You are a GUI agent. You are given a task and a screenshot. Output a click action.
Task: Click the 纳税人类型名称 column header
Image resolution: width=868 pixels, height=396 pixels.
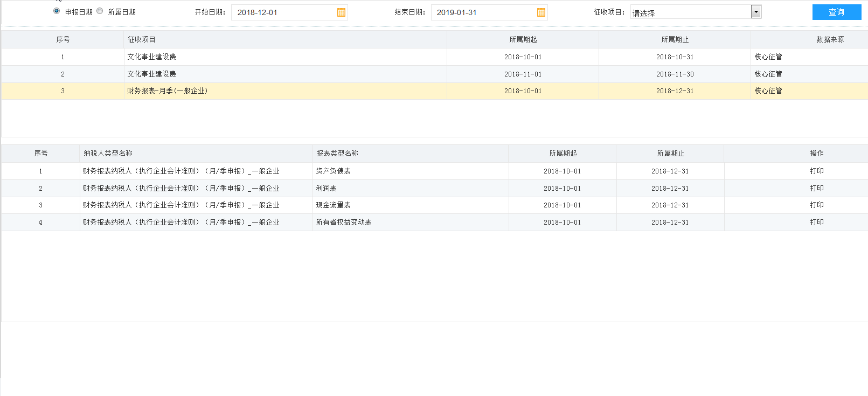tap(108, 154)
